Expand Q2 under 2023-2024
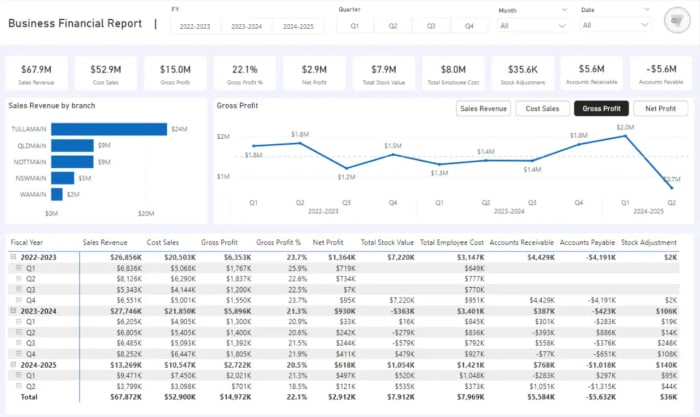The width and height of the screenshot is (700, 417). pyautogui.click(x=19, y=332)
